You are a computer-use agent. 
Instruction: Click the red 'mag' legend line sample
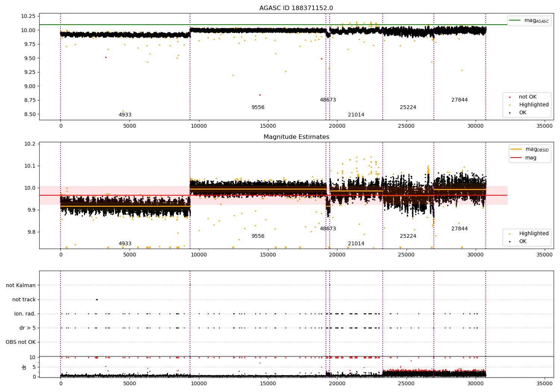coord(516,158)
